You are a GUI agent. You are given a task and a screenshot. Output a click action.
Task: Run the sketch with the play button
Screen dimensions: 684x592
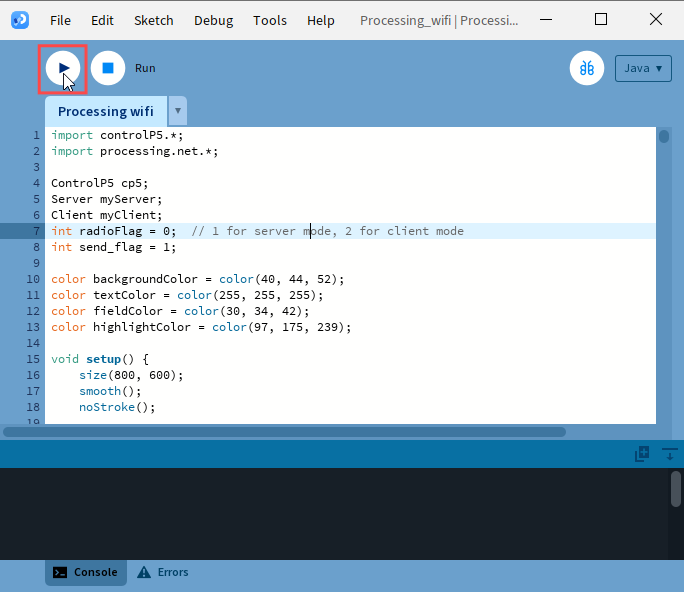tap(63, 68)
